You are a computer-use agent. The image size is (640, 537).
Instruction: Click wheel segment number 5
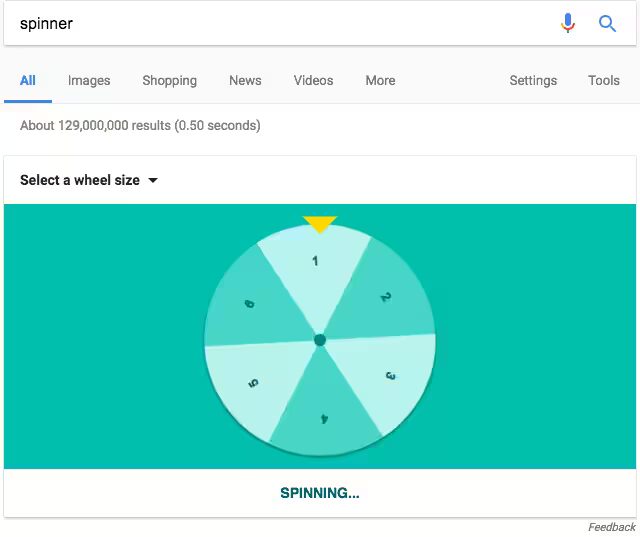tap(255, 382)
